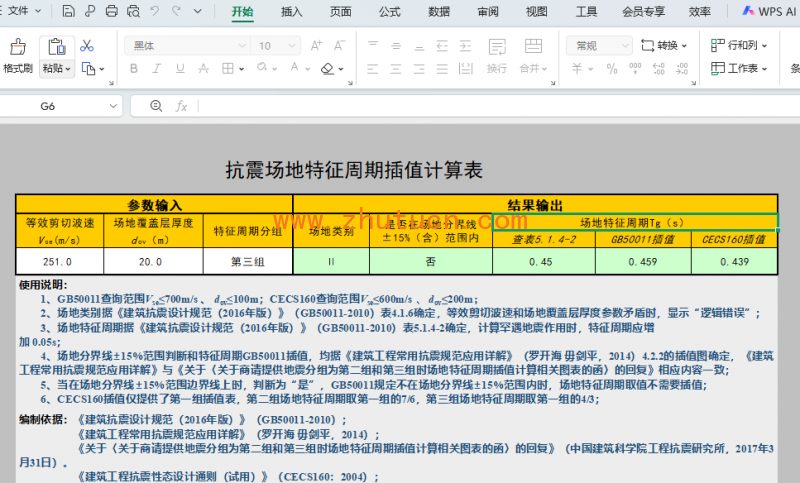Switch to the 审阅 ribbon tab
This screenshot has width=800, height=483.
tap(488, 12)
